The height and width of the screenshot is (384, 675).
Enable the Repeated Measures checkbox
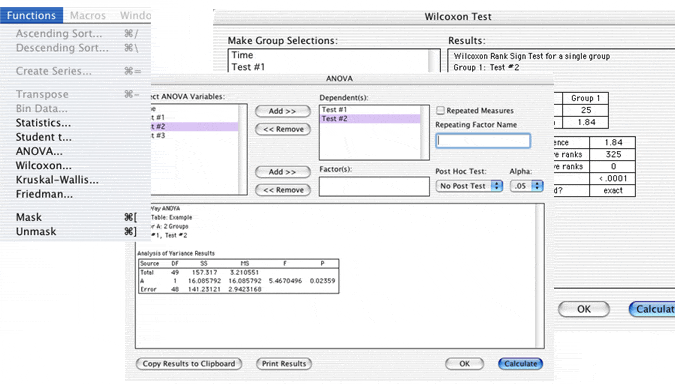click(440, 111)
